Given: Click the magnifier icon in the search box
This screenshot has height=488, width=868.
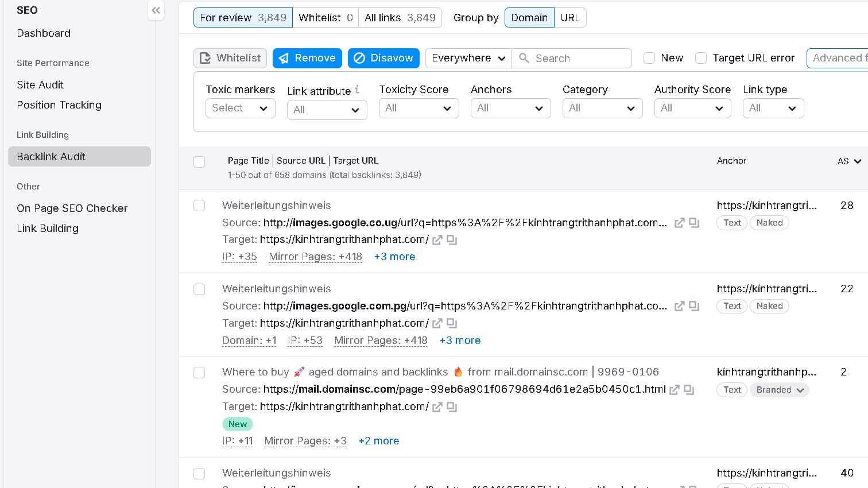Looking at the screenshot, I should 524,58.
